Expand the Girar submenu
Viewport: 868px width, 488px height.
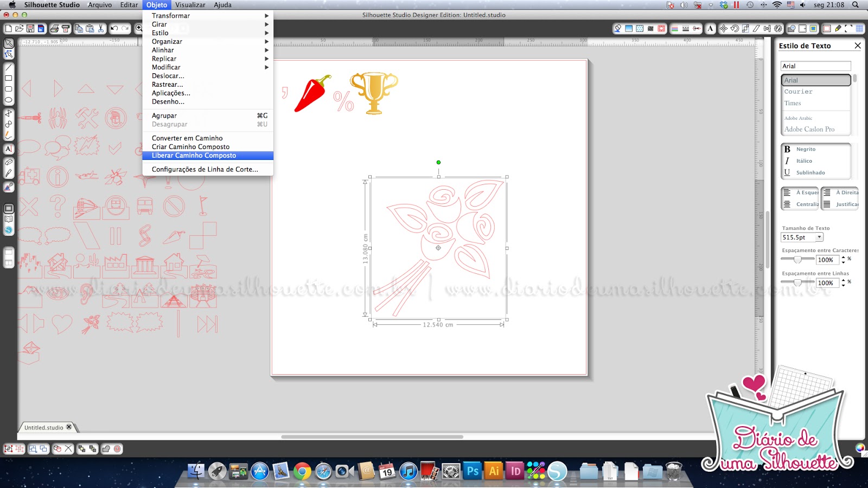(208, 24)
